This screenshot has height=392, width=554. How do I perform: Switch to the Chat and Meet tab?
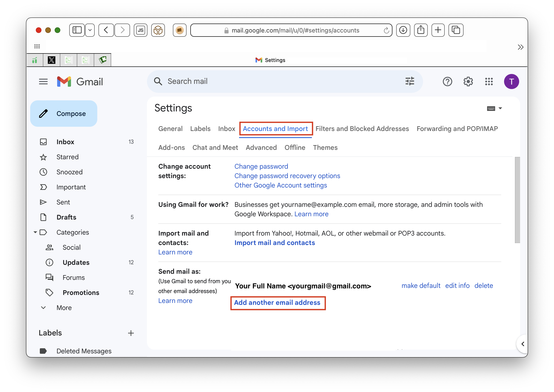coord(215,147)
